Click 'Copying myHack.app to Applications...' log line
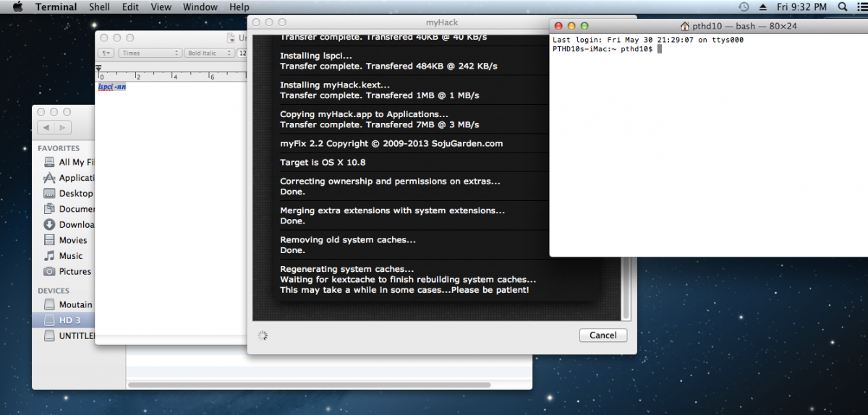This screenshot has width=868, height=415. pos(364,114)
